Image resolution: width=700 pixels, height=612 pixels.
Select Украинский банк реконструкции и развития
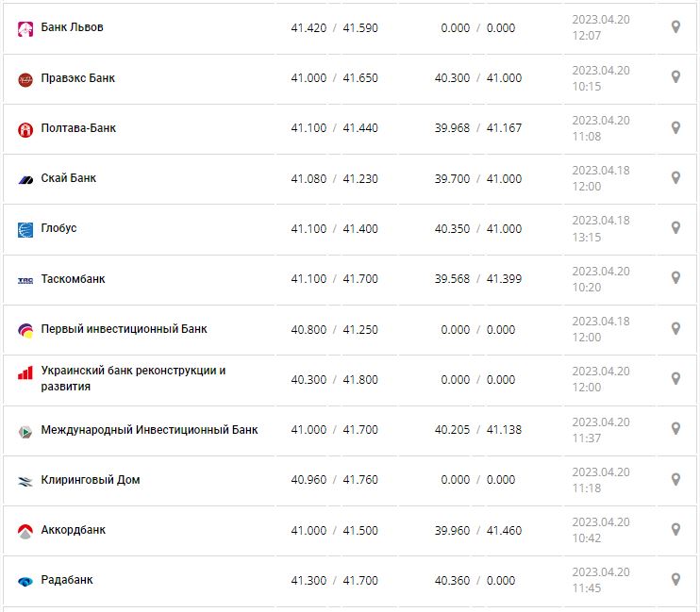133,378
